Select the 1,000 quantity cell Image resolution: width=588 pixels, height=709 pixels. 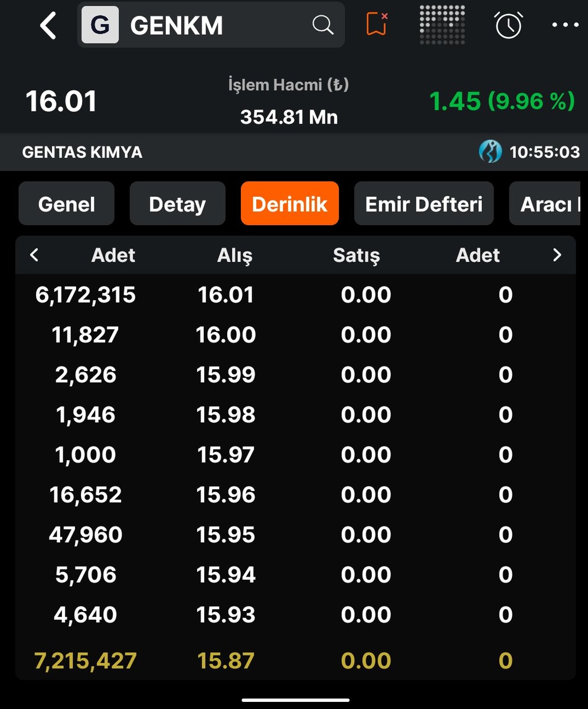click(86, 455)
